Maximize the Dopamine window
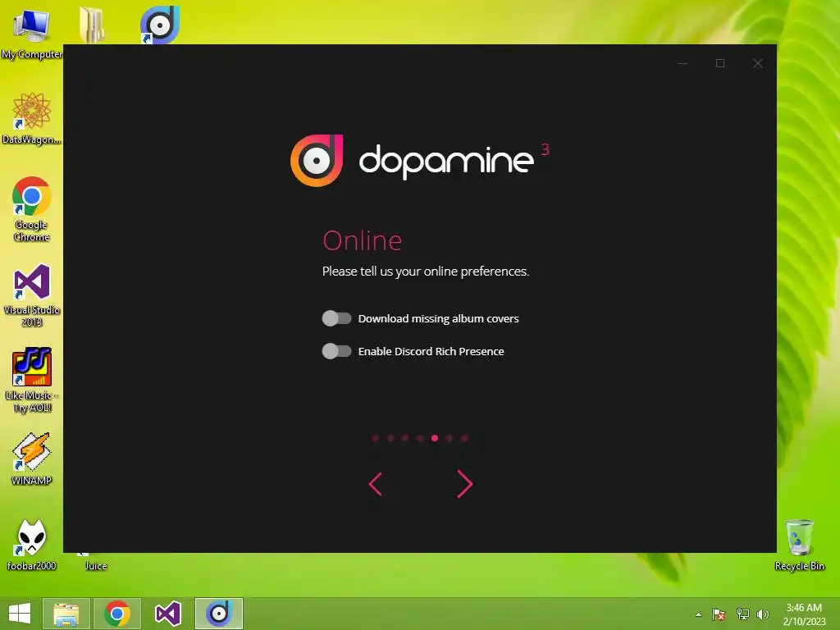This screenshot has width=840, height=630. click(x=720, y=63)
